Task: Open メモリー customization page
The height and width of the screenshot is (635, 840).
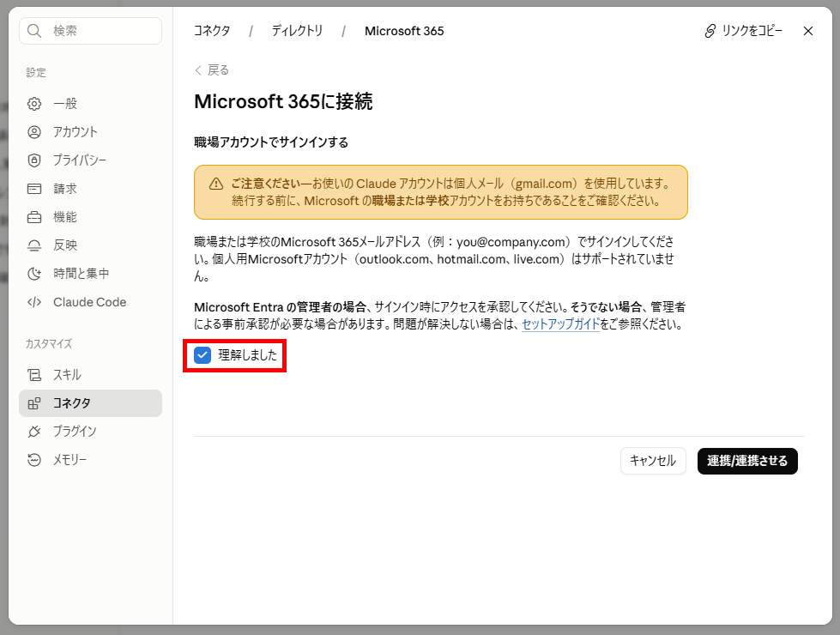Action: [x=91, y=460]
